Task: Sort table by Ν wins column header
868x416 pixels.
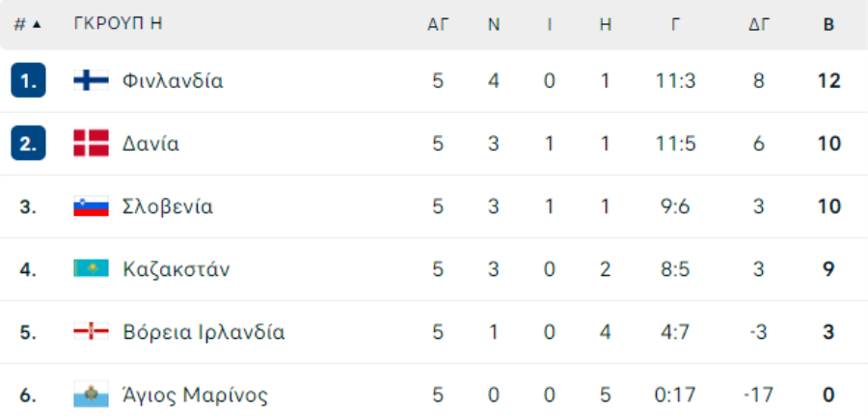Action: (x=494, y=25)
